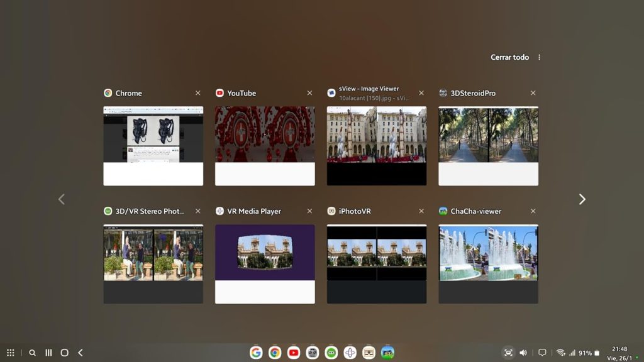Click the iPhotoVR title text
Image resolution: width=644 pixels, height=362 pixels.
pos(355,211)
